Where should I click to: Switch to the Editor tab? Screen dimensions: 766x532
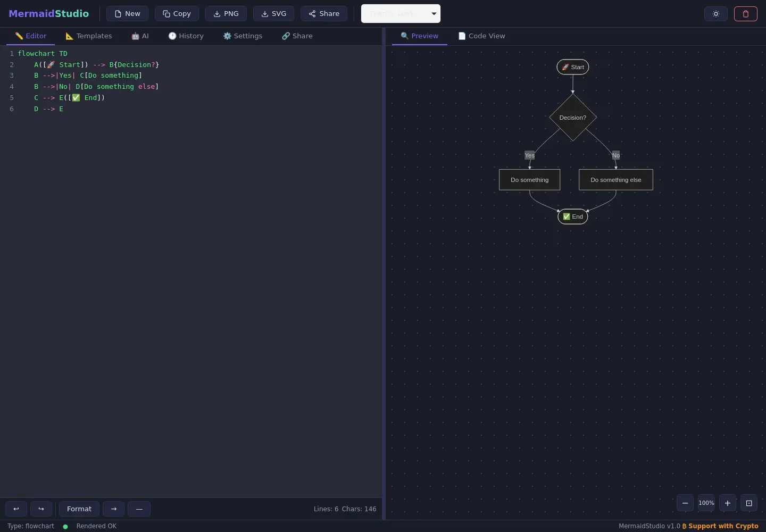(31, 36)
